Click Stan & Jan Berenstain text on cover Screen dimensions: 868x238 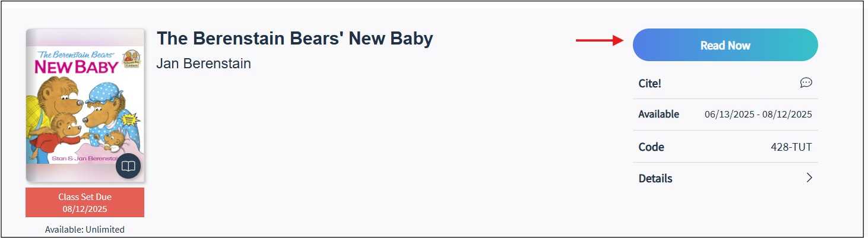[83, 159]
